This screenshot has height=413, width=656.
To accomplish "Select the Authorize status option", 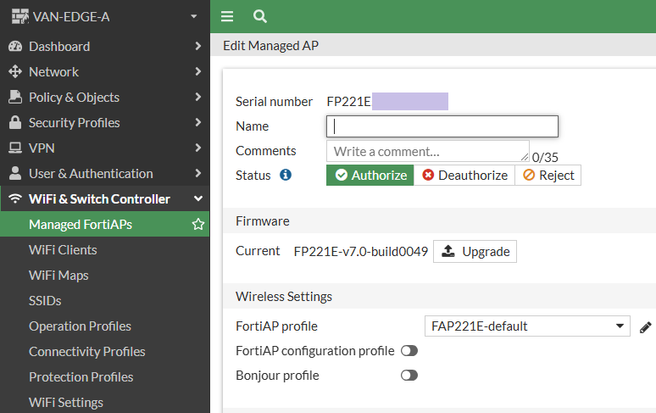I will point(371,175).
